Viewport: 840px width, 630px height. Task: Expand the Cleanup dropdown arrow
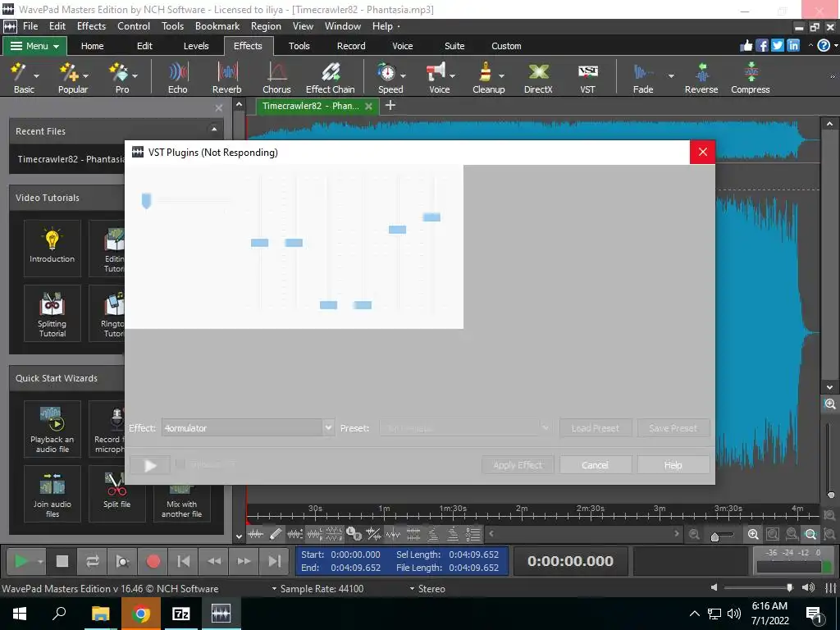tap(501, 75)
